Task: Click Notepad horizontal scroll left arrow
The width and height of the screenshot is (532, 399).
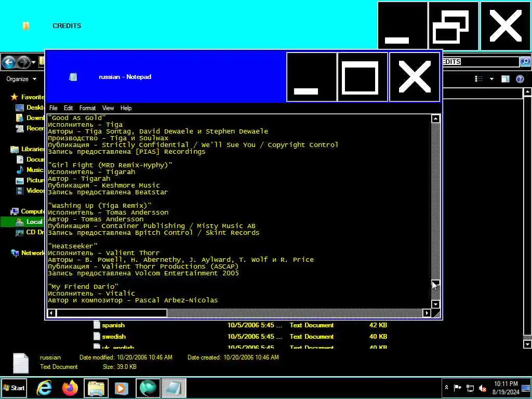Action: [51, 313]
